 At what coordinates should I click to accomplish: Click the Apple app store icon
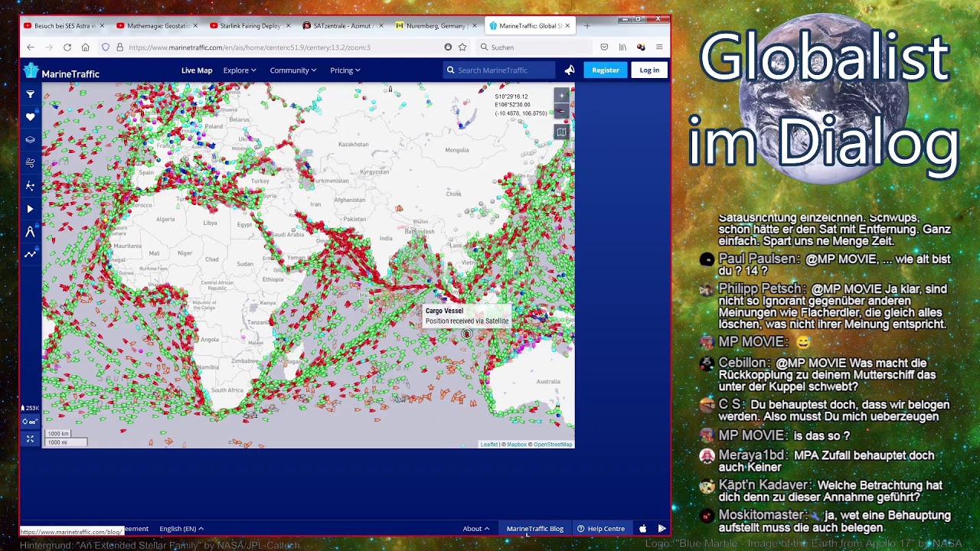tap(643, 529)
